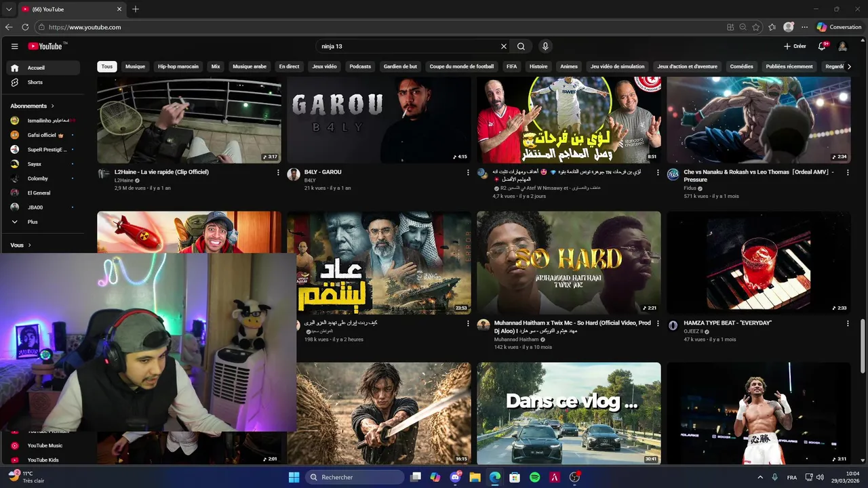
Task: Play the GAROU B4LY video thumbnail
Action: pyautogui.click(x=378, y=119)
